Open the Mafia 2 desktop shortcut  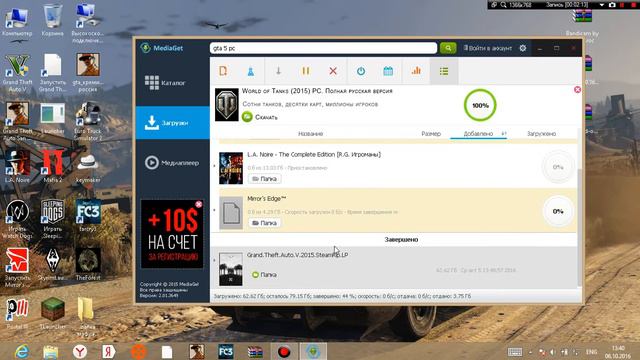[x=53, y=166]
